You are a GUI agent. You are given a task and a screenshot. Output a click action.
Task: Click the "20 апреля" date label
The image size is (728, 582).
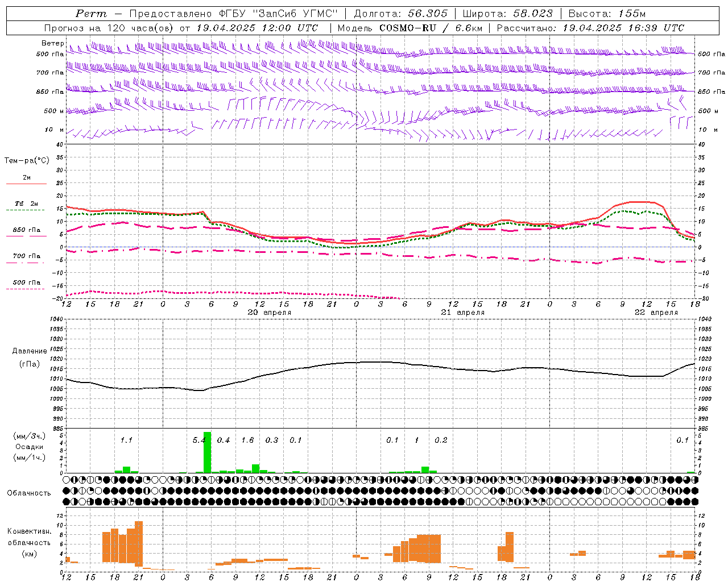click(x=269, y=313)
